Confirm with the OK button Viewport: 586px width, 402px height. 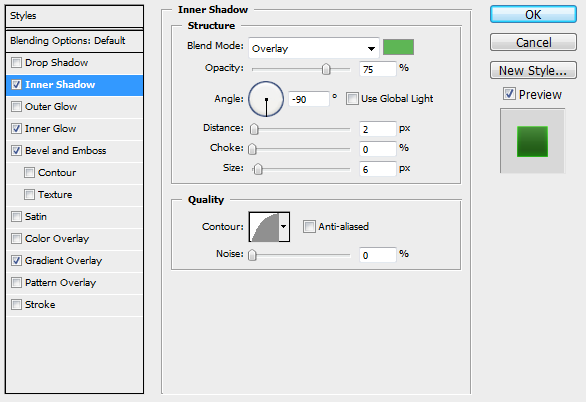pos(533,14)
